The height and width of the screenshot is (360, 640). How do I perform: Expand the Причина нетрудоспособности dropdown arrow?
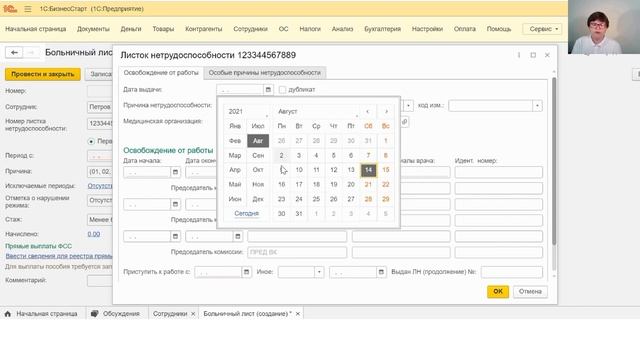point(408,106)
